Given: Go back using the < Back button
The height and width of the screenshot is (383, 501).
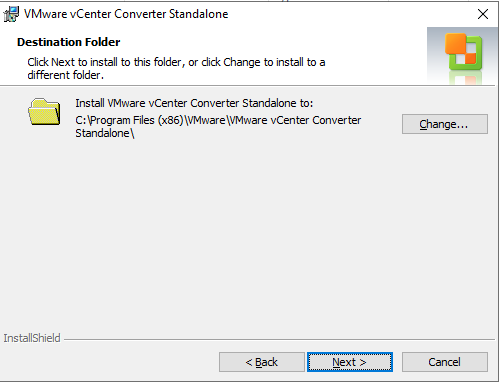Looking at the screenshot, I should click(262, 362).
